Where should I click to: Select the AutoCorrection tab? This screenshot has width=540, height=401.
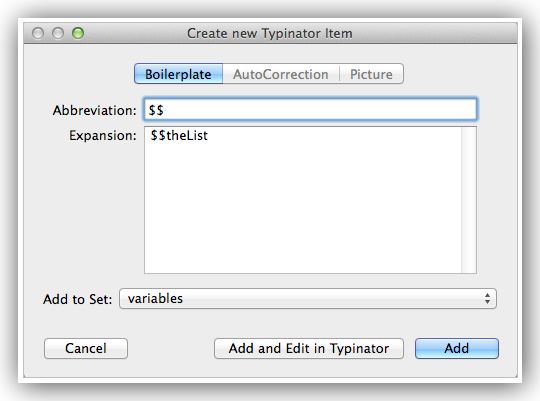[x=281, y=74]
